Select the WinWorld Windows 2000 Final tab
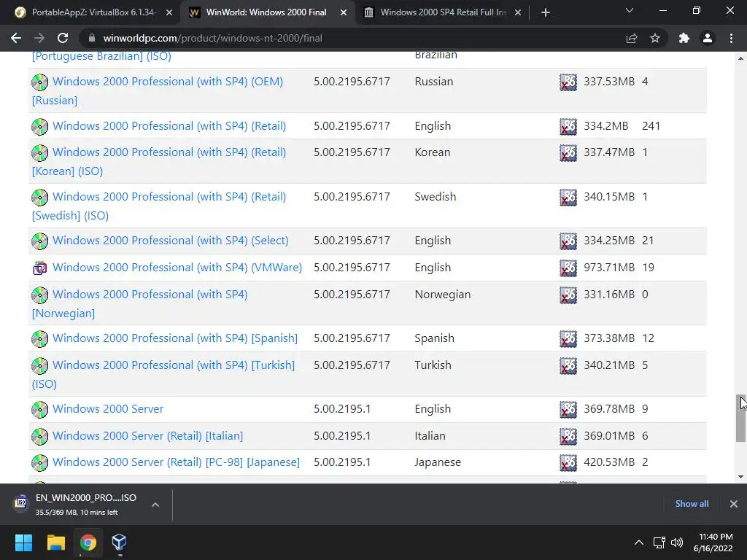Screen dimensions: 747x560 tap(266, 12)
